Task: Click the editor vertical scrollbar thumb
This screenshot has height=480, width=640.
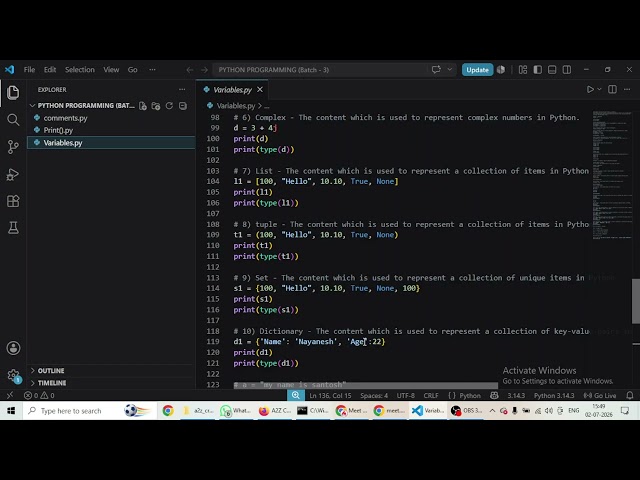Action: (636, 301)
